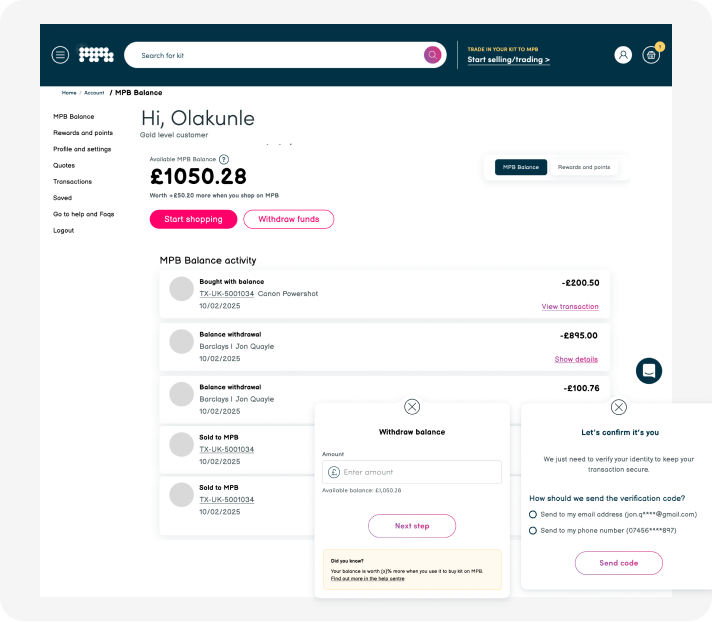The height and width of the screenshot is (622, 712).
Task: Select send to my email address option
Action: pyautogui.click(x=533, y=514)
